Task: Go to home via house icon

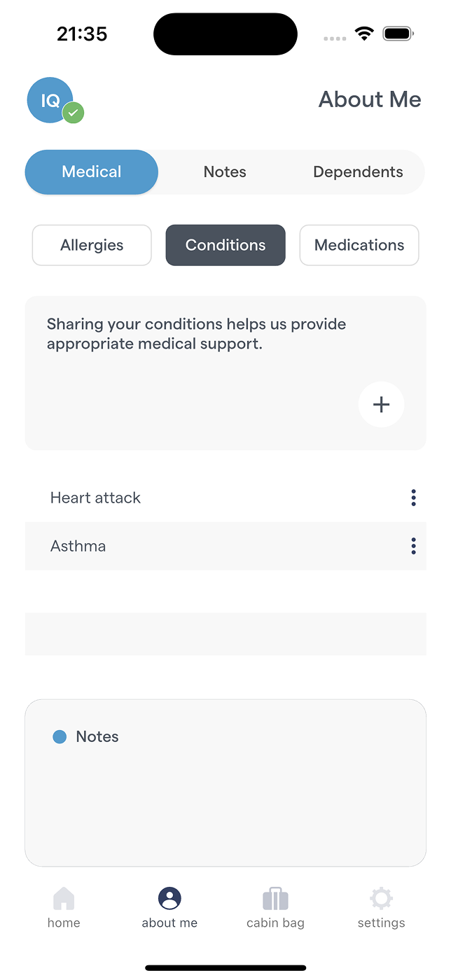Action: point(64,899)
